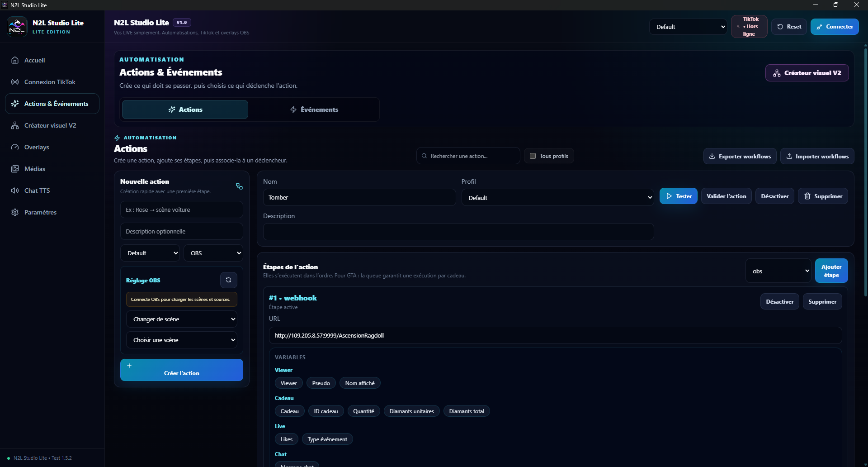Viewport: 868px width, 467px height.
Task: Open Chat TTS in the sidebar
Action: coord(52,191)
